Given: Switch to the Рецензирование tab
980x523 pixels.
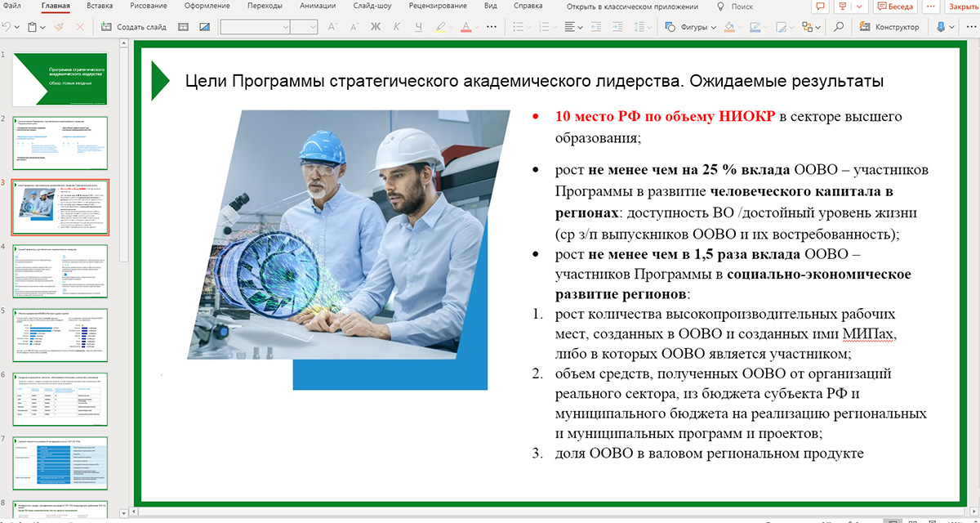Looking at the screenshot, I should [x=439, y=6].
